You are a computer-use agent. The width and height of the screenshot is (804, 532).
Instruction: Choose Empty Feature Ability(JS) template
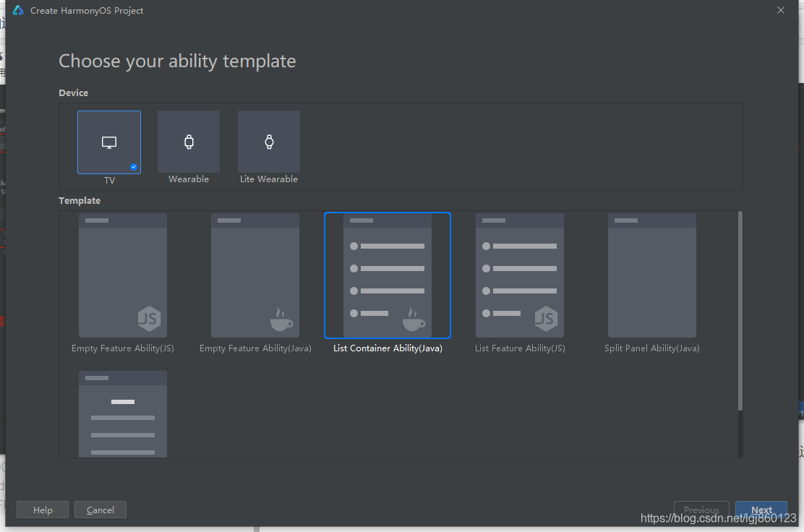pyautogui.click(x=123, y=275)
